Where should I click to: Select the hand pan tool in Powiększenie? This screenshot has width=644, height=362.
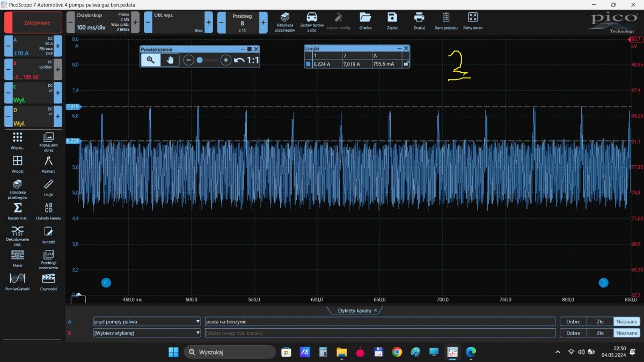point(170,60)
